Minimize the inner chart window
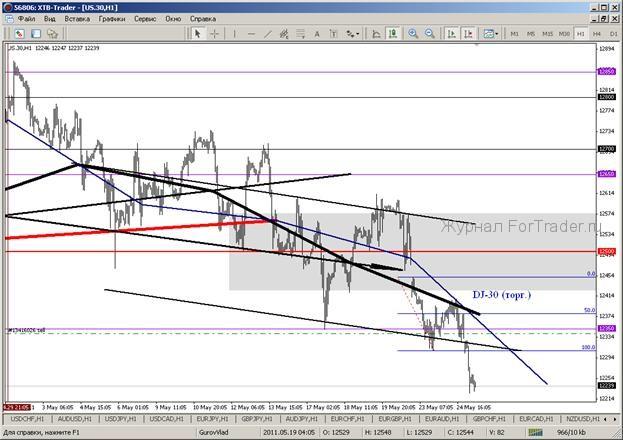Image resolution: width=623 pixels, height=440 pixels. point(595,19)
